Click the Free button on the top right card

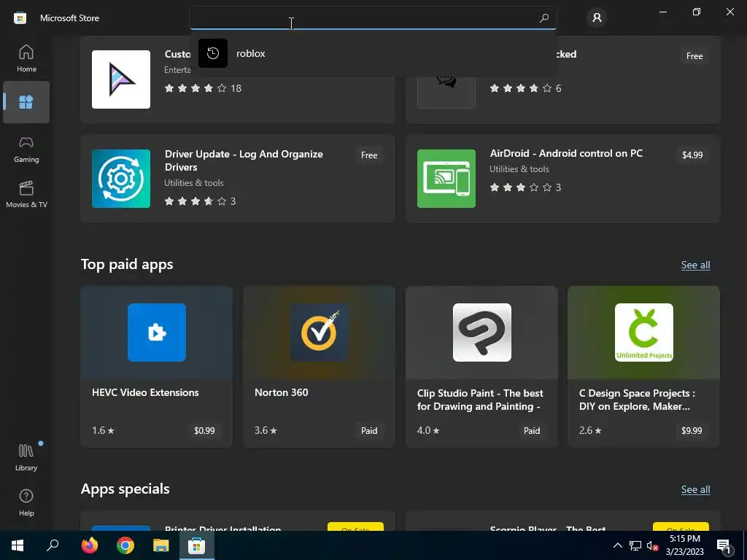(694, 56)
